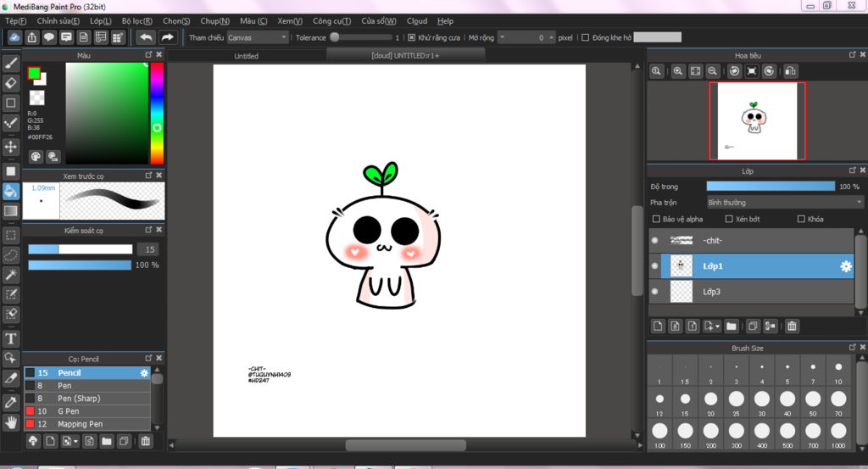Delete brush with brush panel trash icon
868x469 pixels.
click(146, 441)
